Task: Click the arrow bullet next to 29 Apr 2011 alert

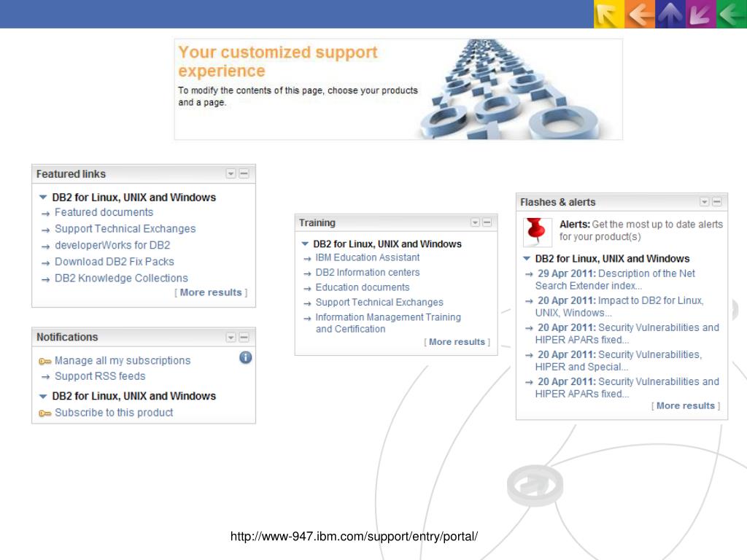Action: click(529, 274)
